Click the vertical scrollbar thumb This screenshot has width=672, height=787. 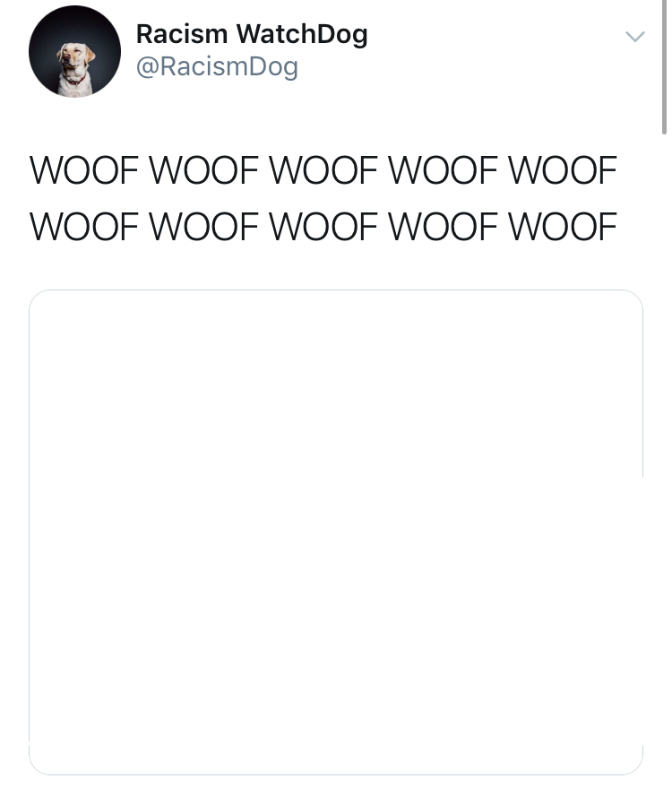(665, 66)
